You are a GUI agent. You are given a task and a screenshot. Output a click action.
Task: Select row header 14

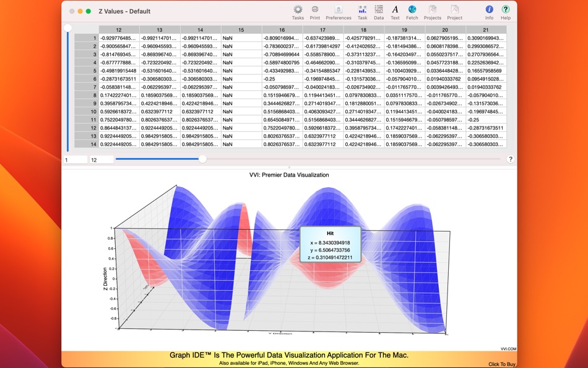[86, 144]
